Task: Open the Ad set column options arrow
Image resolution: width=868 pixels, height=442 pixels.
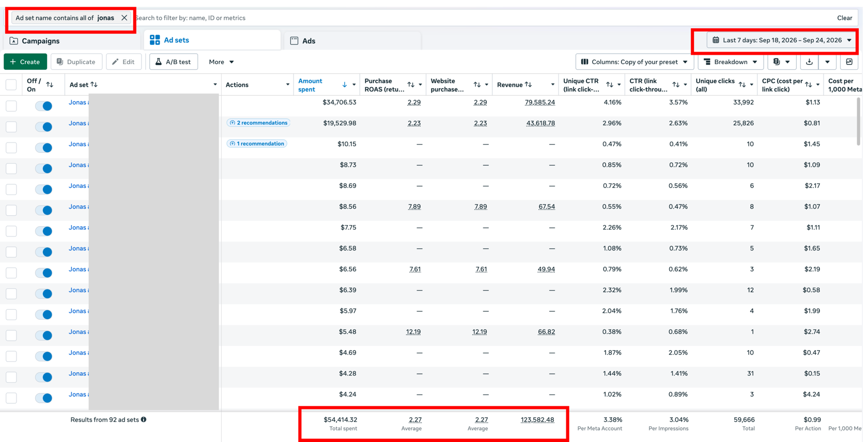Action: pos(215,85)
